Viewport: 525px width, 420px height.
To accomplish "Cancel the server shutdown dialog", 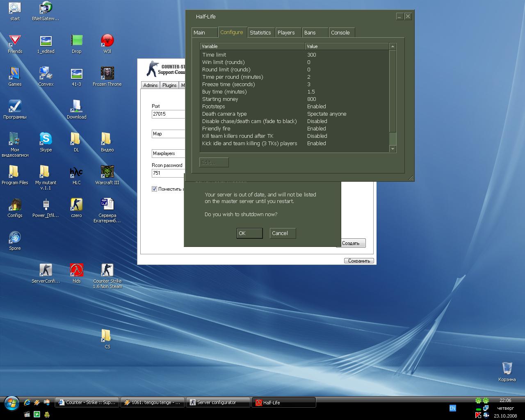I will click(283, 233).
